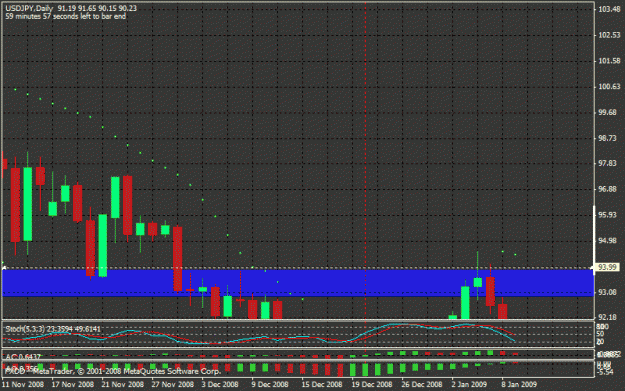Click the AC 0.6437 indicator label
Screen dimensions: 625x391
tap(23, 357)
